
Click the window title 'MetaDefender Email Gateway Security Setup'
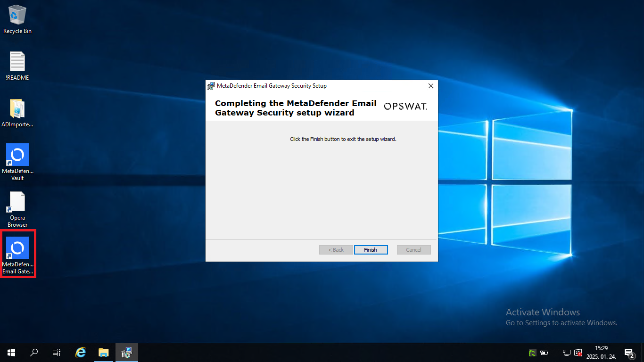[x=272, y=86]
